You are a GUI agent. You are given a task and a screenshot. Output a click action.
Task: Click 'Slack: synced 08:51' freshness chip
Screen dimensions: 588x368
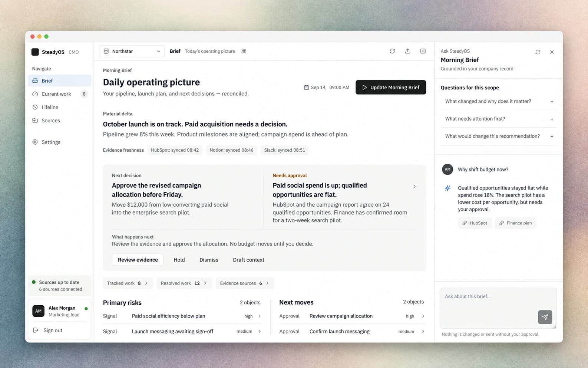pyautogui.click(x=284, y=150)
